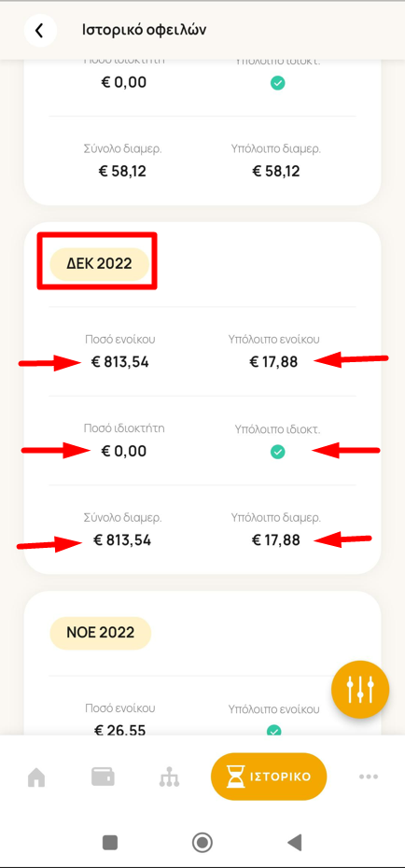
Task: Open the wallet payments tab
Action: click(103, 777)
